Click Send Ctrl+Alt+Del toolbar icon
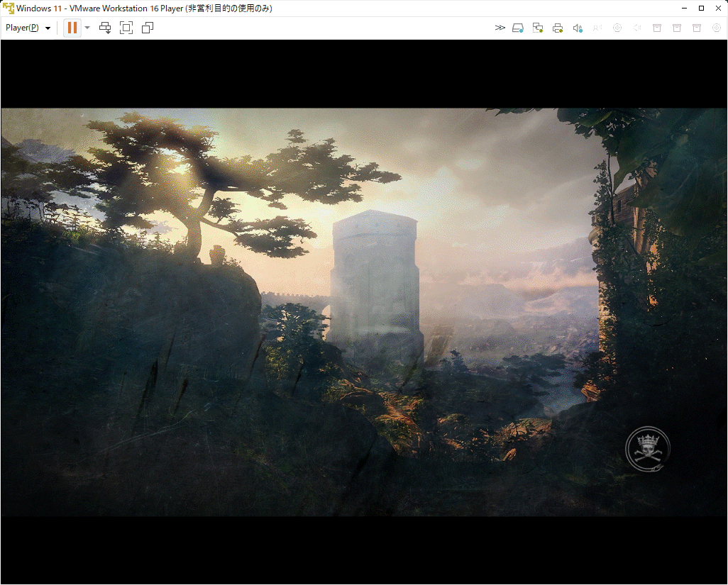Screen dimensions: 728x585 point(106,28)
